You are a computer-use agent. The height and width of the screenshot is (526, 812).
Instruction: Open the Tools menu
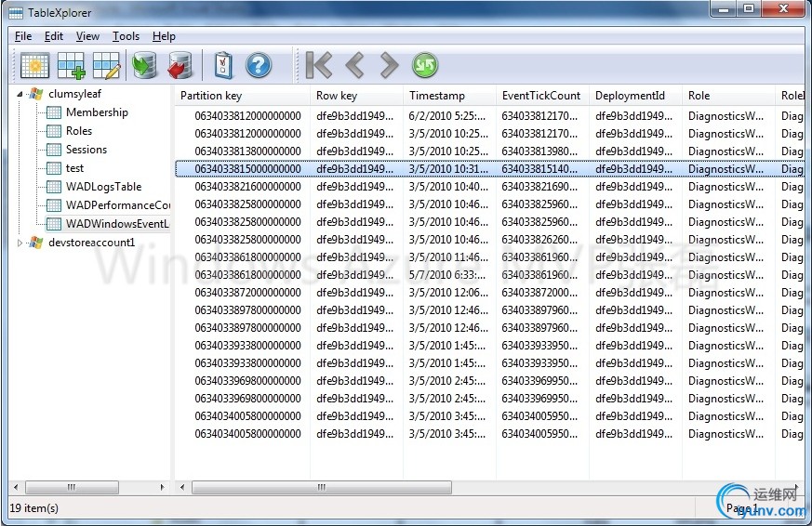[x=126, y=36]
